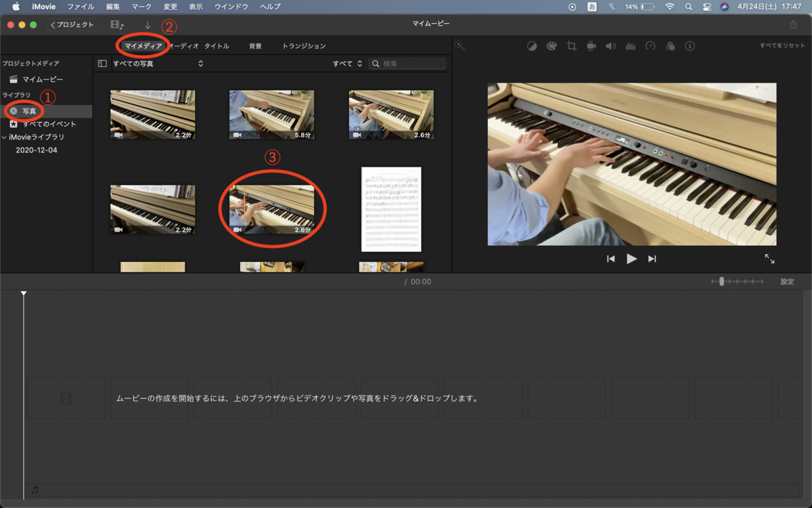Select the 5.8分 piano clip thumbnail
This screenshot has height=508, width=812.
271,114
